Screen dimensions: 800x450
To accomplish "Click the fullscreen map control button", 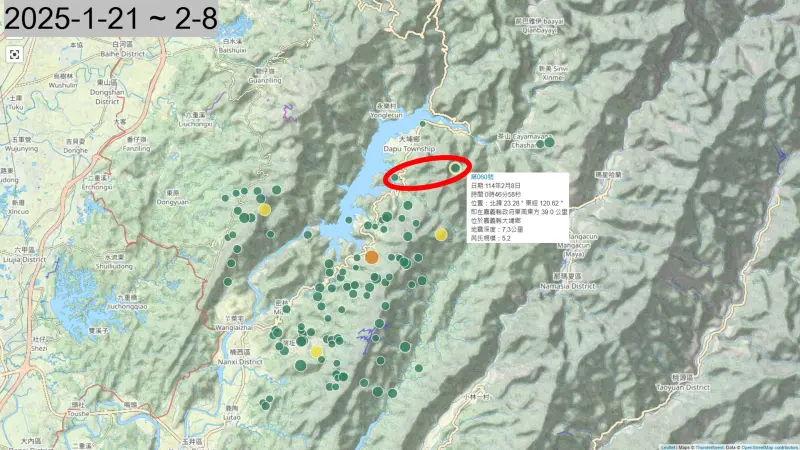I will tap(15, 54).
